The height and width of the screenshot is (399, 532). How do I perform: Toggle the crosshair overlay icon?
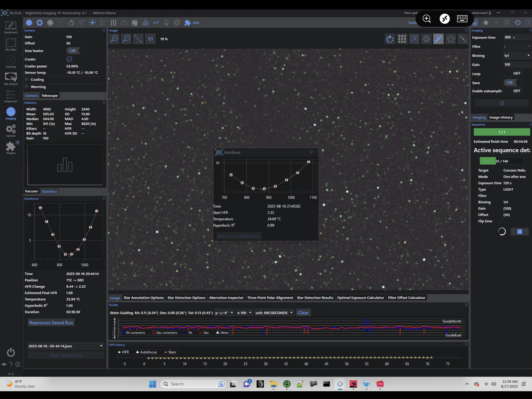point(426,39)
